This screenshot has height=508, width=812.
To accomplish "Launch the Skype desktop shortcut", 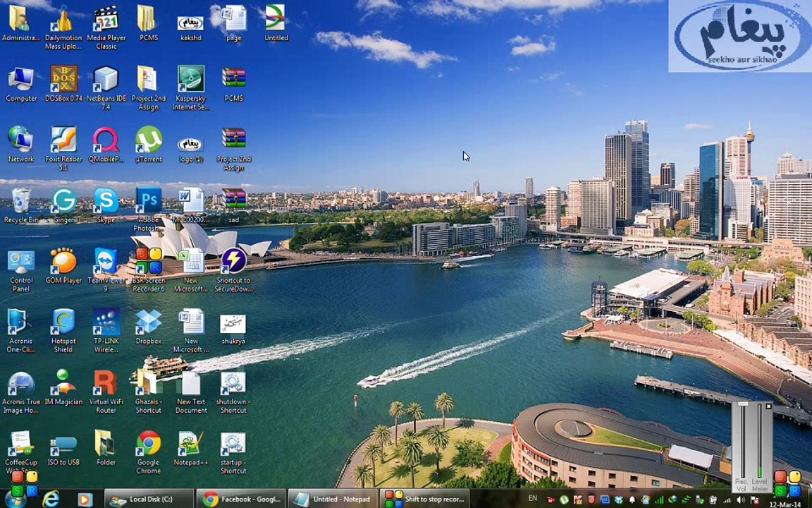I will [x=106, y=205].
